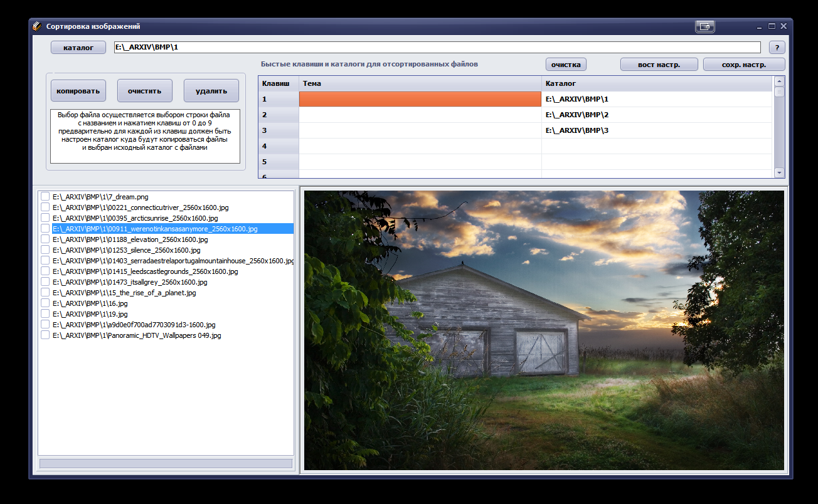The width and height of the screenshot is (818, 504).
Task: Click the orange Тема cell in row 1
Action: [x=420, y=99]
